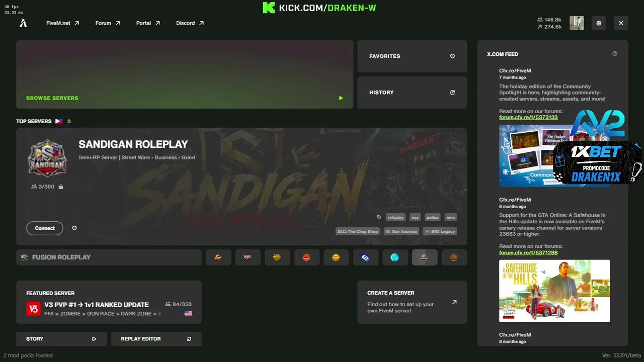Image resolution: width=644 pixels, height=362 pixels.
Task: Select the cyan globe server thumbnail
Action: click(395, 257)
